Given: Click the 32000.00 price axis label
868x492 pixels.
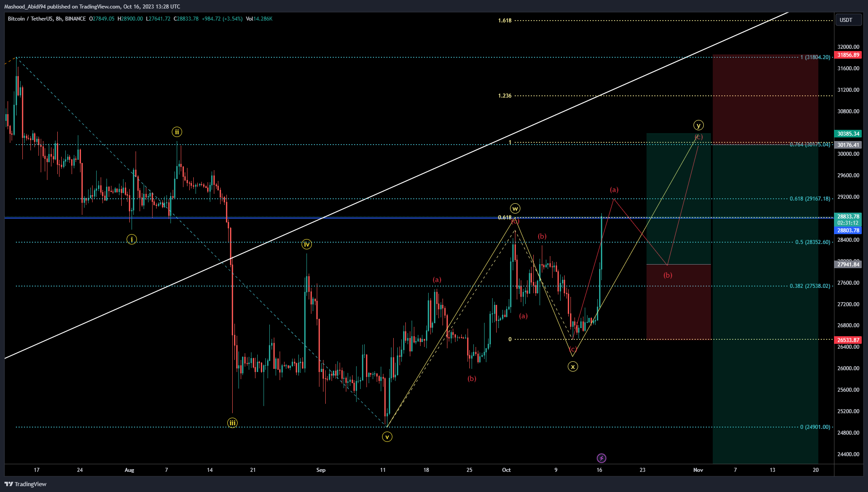Looking at the screenshot, I should [848, 47].
